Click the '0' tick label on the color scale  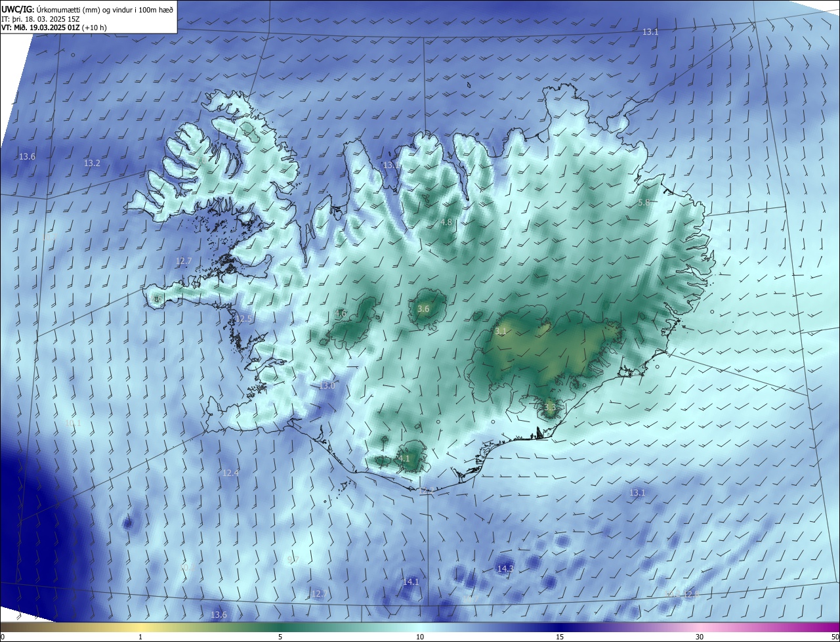point(3,637)
